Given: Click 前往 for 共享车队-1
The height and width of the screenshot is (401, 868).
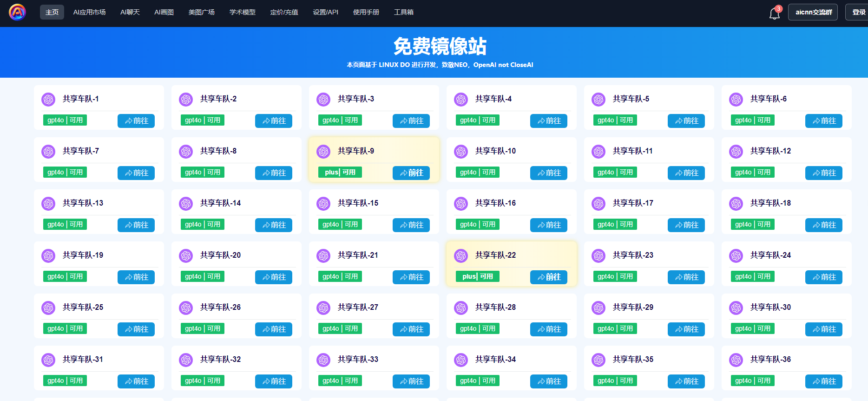Looking at the screenshot, I should 136,121.
